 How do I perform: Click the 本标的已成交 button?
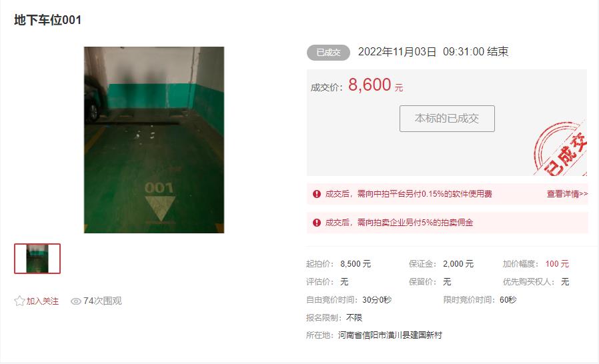447,119
